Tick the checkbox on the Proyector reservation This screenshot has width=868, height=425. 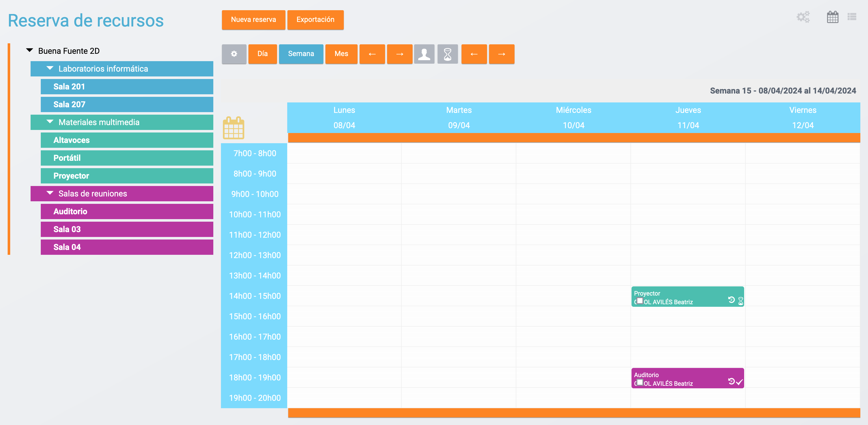click(640, 301)
